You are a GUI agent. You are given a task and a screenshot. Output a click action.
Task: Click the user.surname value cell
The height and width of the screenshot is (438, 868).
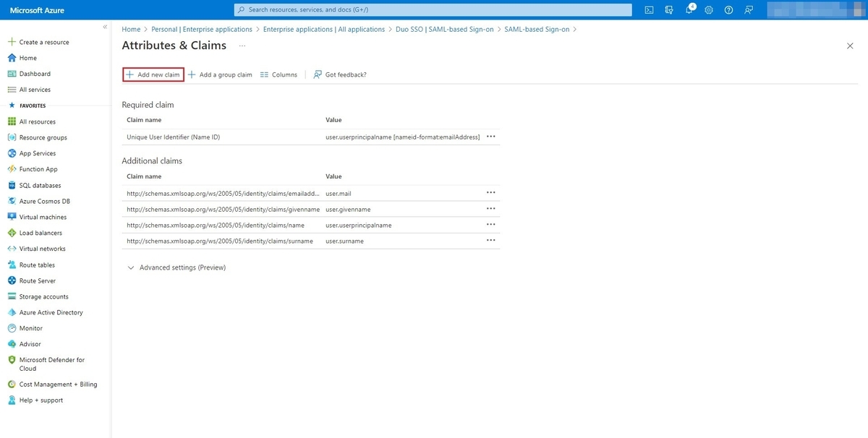(344, 241)
